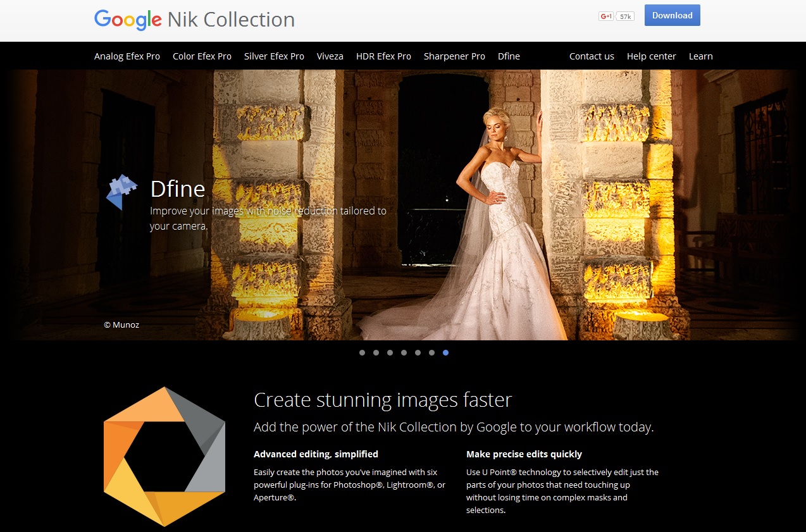Click the paragraph about six powerful plug-ins
The image size is (806, 532).
coord(349,485)
